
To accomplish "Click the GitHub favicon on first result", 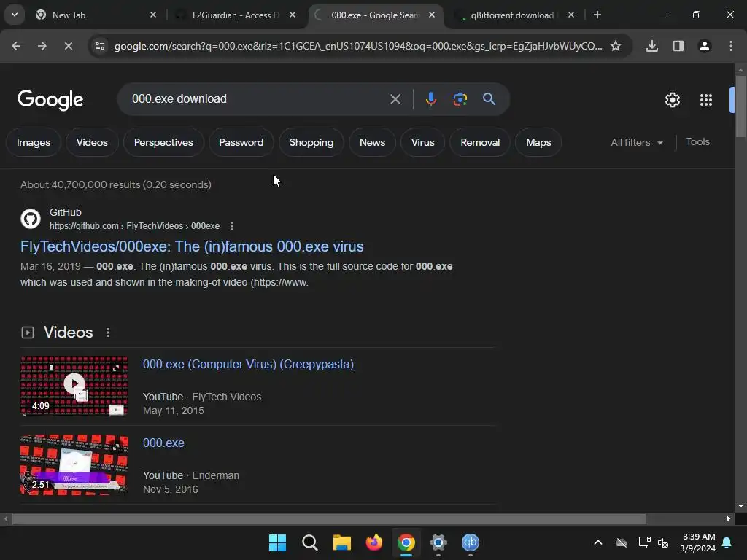I will tap(31, 219).
